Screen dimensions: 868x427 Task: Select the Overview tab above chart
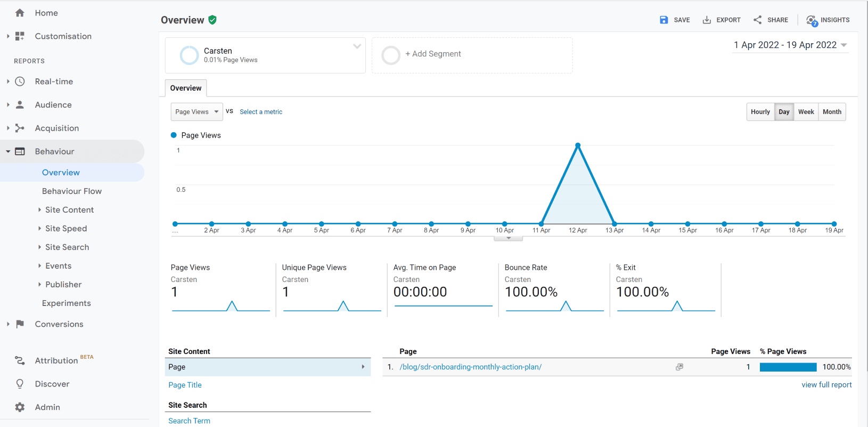[x=186, y=88]
